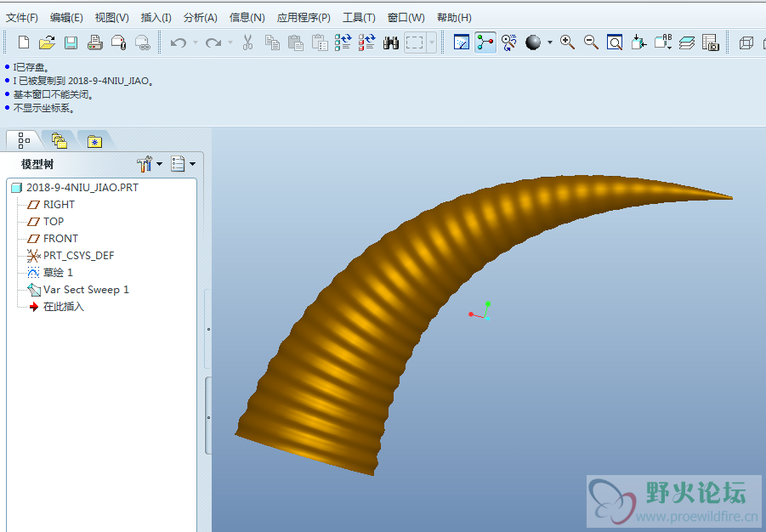Click the Paste Special icon

pyautogui.click(x=320, y=42)
